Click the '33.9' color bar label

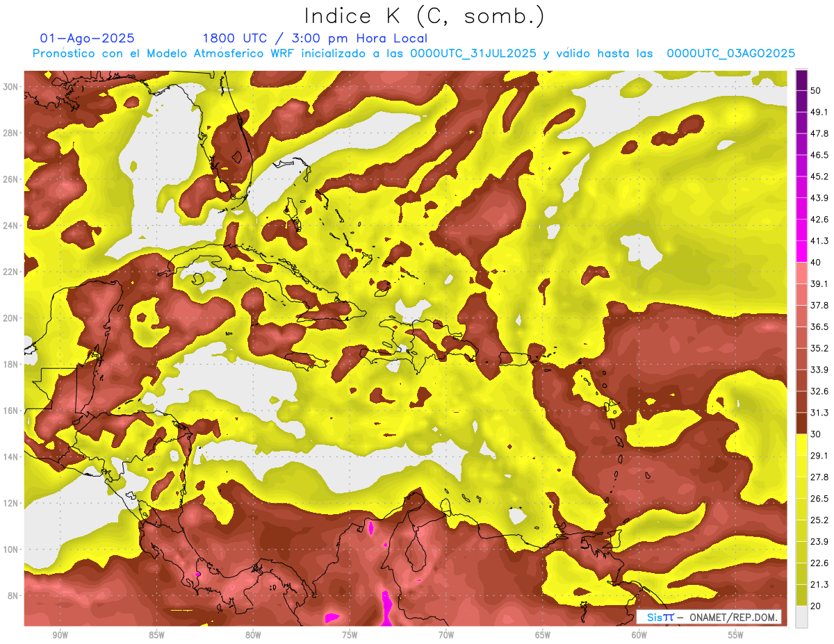pos(819,370)
